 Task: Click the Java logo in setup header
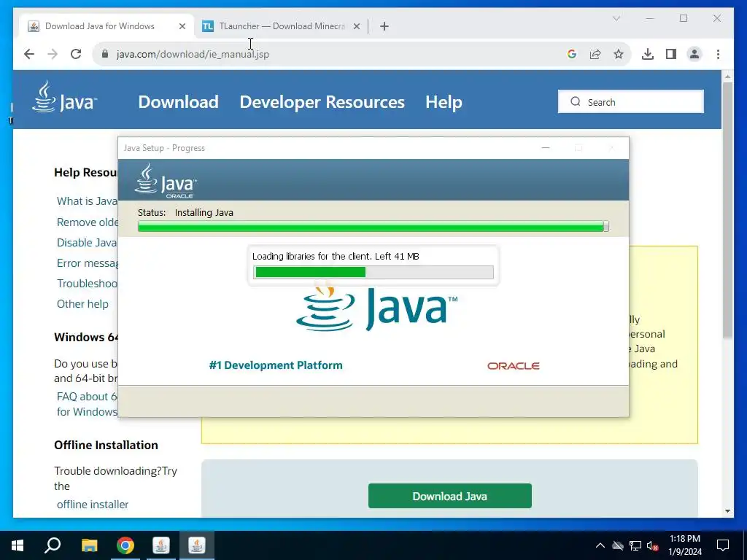[166, 181]
